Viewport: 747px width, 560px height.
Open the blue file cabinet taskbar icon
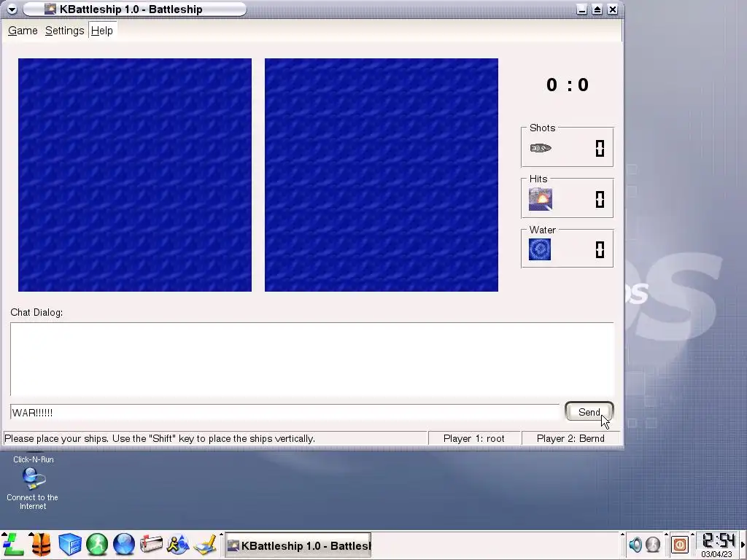[x=69, y=544]
